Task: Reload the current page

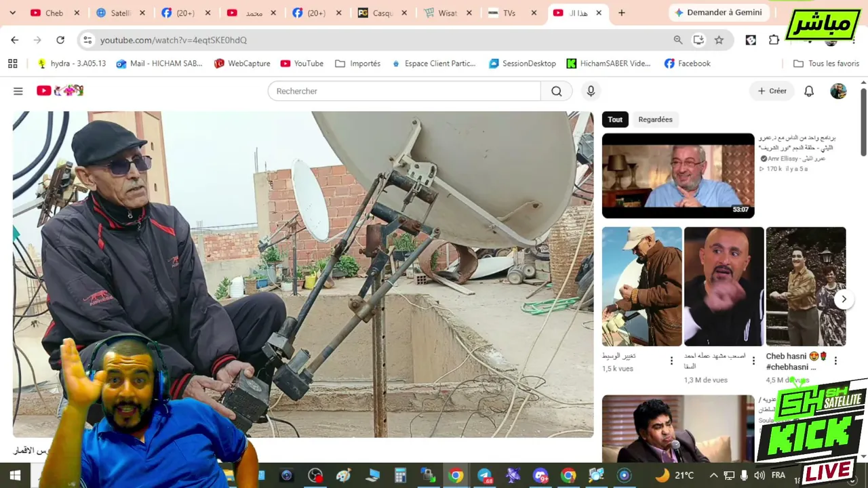Action: click(60, 40)
